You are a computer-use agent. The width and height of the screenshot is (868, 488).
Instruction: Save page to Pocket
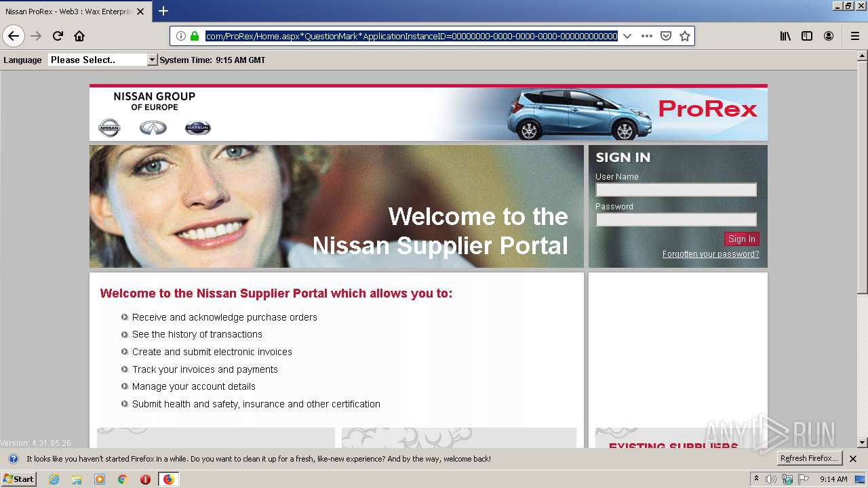[666, 36]
